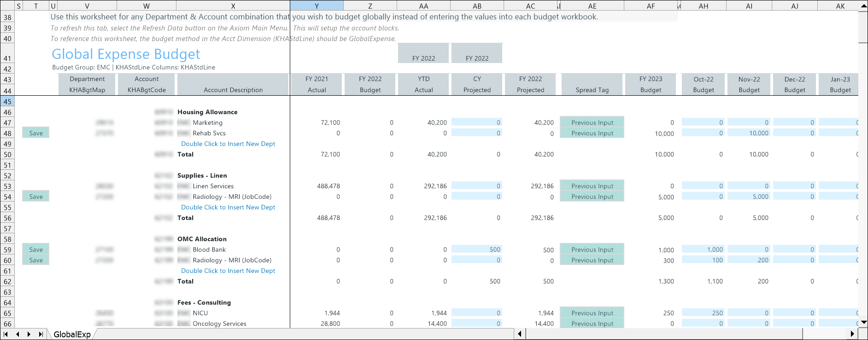This screenshot has height=340, width=868.
Task: Click the next sheet navigation arrow
Action: point(29,334)
